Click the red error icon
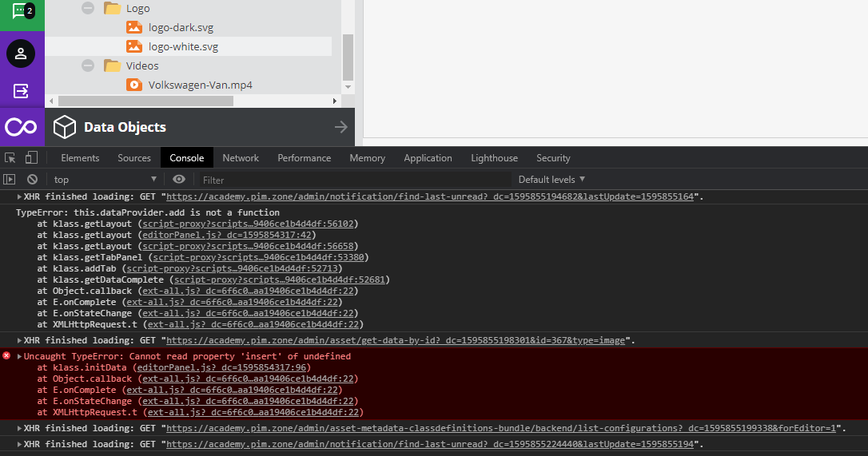868x456 pixels. pyautogui.click(x=6, y=355)
